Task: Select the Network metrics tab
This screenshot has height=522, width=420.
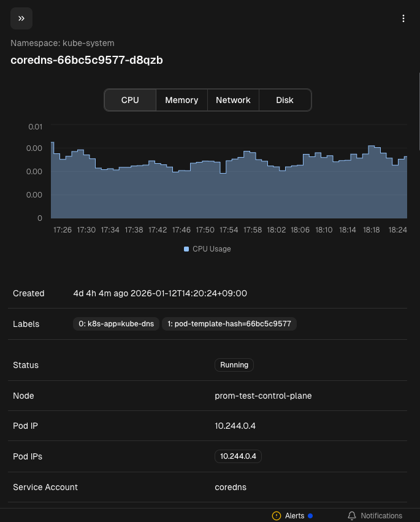Action: (233, 100)
